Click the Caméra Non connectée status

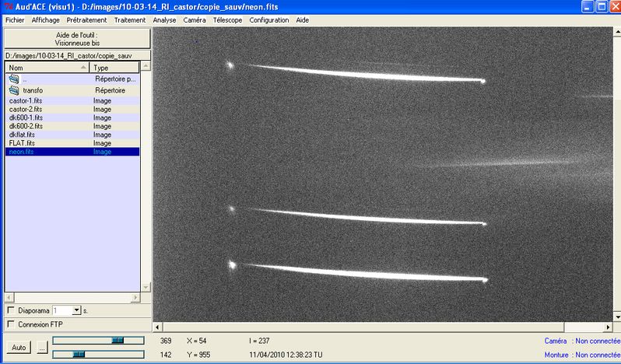click(x=582, y=341)
